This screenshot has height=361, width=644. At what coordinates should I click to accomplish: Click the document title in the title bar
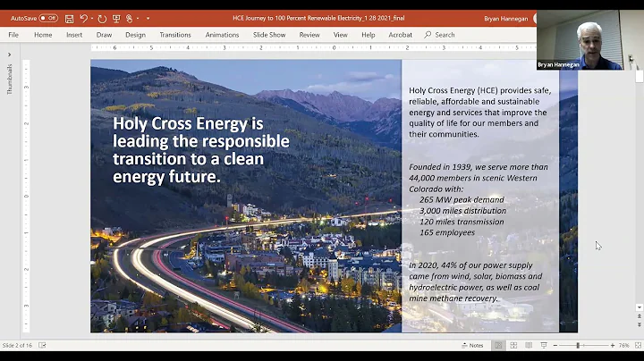(318, 18)
